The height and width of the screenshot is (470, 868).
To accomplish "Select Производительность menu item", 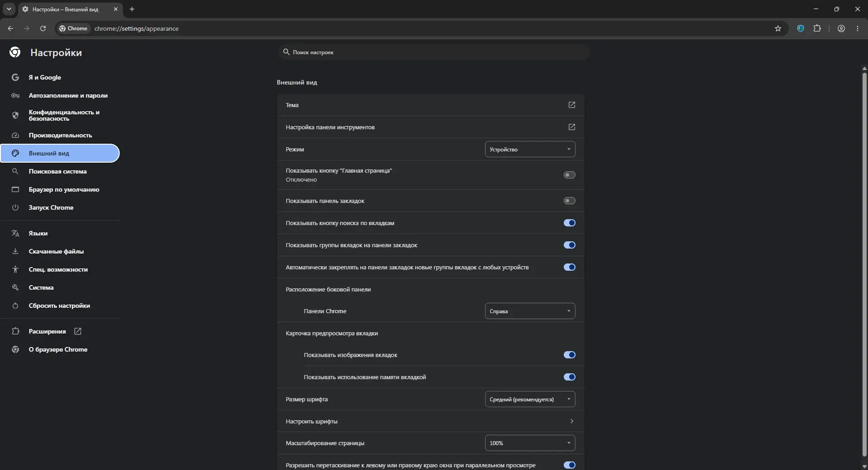I will click(x=60, y=135).
